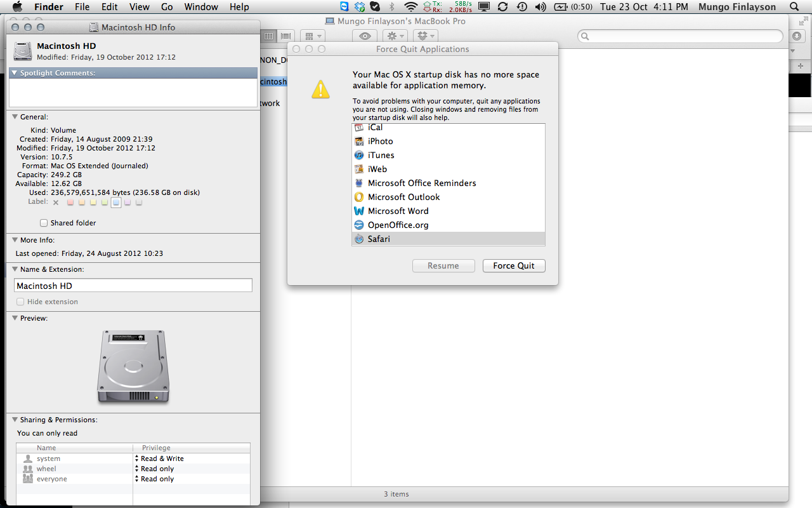The image size is (812, 508).
Task: Select iCal in the Force Quit list
Action: click(448, 128)
